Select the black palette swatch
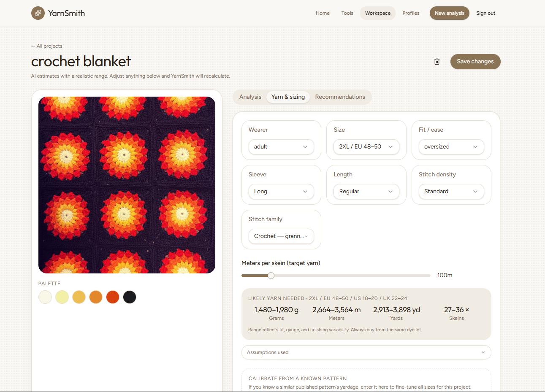545x392 pixels. click(130, 297)
